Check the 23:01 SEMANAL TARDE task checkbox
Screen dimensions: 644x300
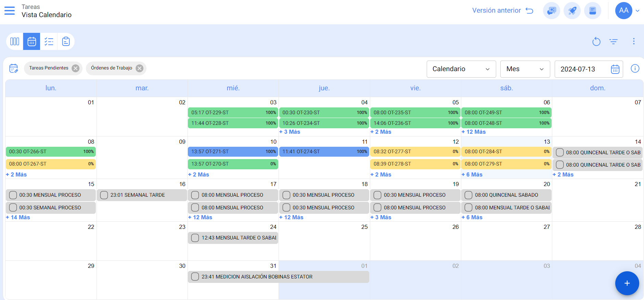pos(104,195)
